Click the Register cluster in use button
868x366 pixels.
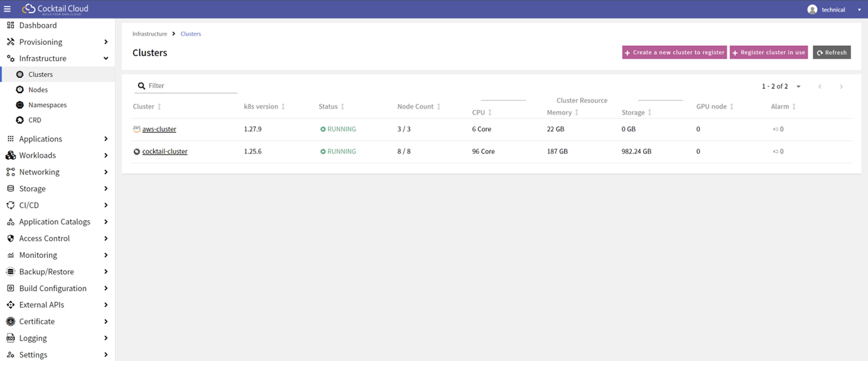(x=768, y=52)
